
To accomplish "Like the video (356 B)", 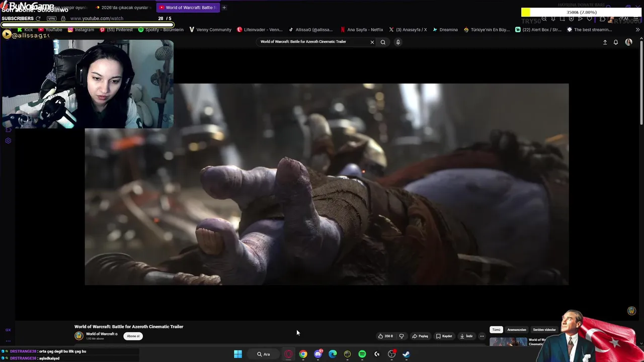I will tap(386, 336).
